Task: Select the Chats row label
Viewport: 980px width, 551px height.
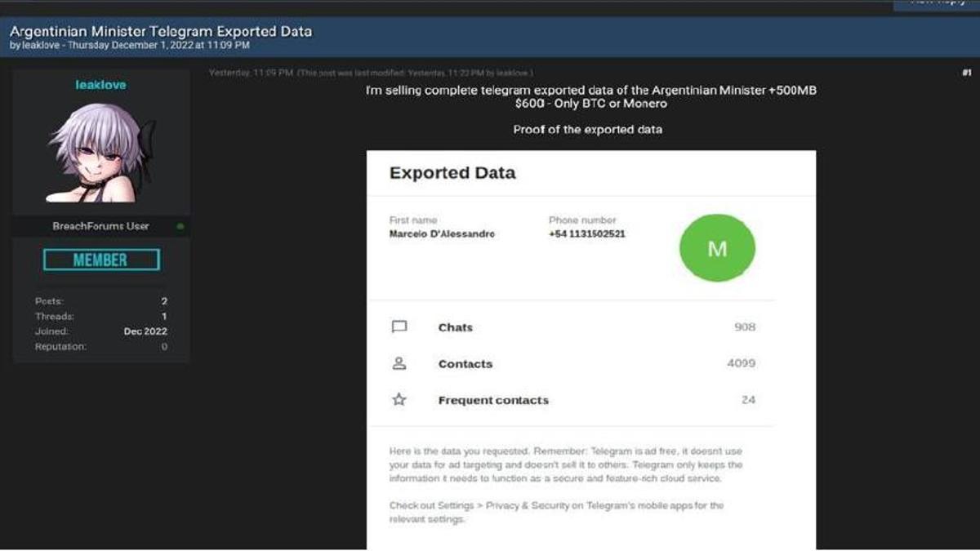Action: coord(455,327)
